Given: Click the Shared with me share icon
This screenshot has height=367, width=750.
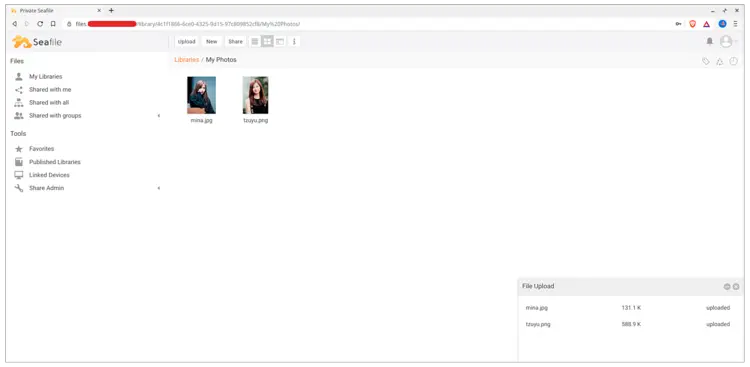Looking at the screenshot, I should click(19, 89).
